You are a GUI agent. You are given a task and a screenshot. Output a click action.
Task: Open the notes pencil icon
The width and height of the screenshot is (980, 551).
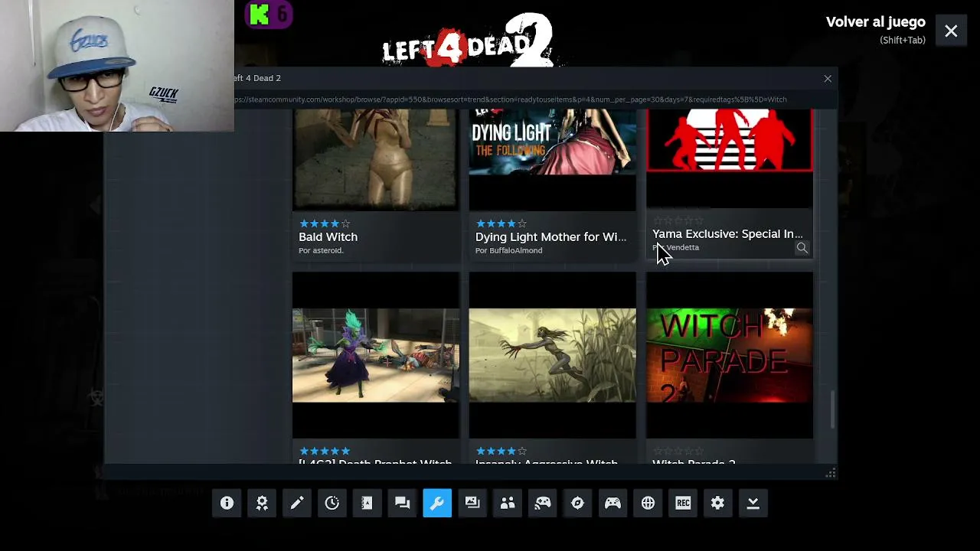pyautogui.click(x=297, y=503)
